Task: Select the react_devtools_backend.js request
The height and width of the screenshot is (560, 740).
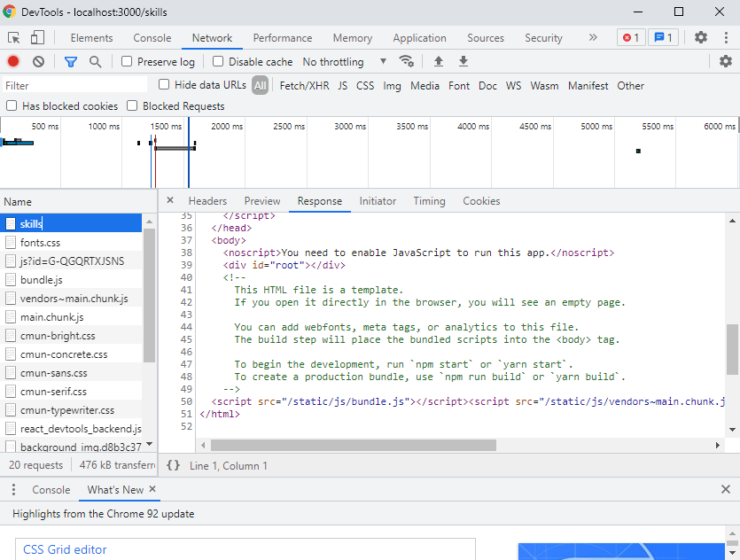Action: click(x=71, y=428)
